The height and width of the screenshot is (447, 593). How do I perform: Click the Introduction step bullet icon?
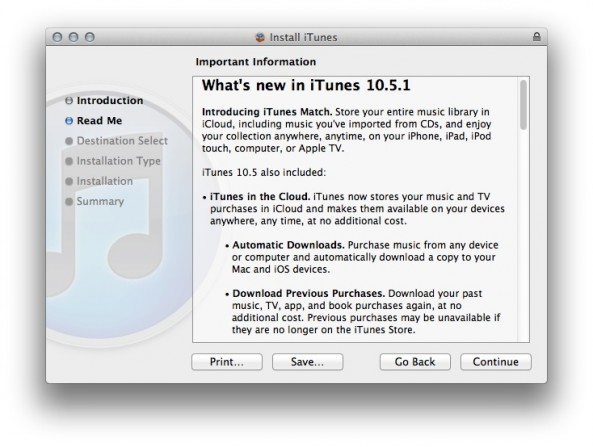click(69, 101)
